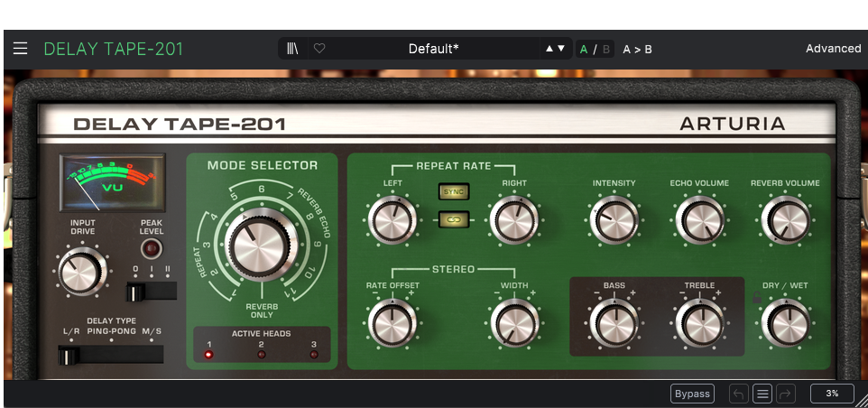Click the Repeat Rate Right knob
The height and width of the screenshot is (408, 868).
514,219
